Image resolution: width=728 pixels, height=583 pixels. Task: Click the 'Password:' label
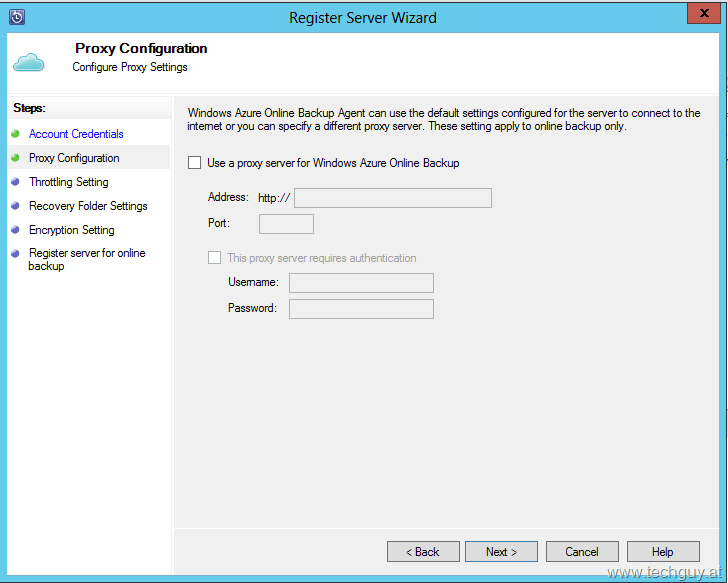pos(253,308)
